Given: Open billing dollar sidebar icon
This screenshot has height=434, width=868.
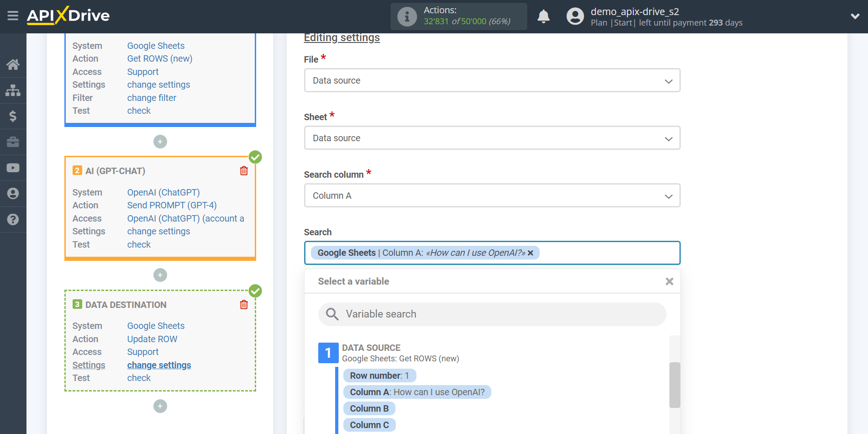Looking at the screenshot, I should point(13,116).
